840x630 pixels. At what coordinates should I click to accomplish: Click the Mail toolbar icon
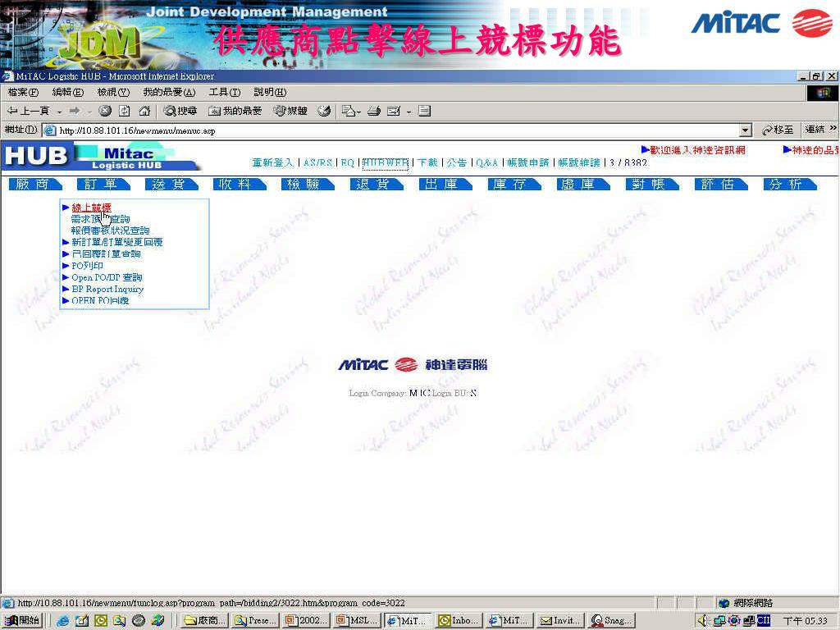tap(348, 111)
